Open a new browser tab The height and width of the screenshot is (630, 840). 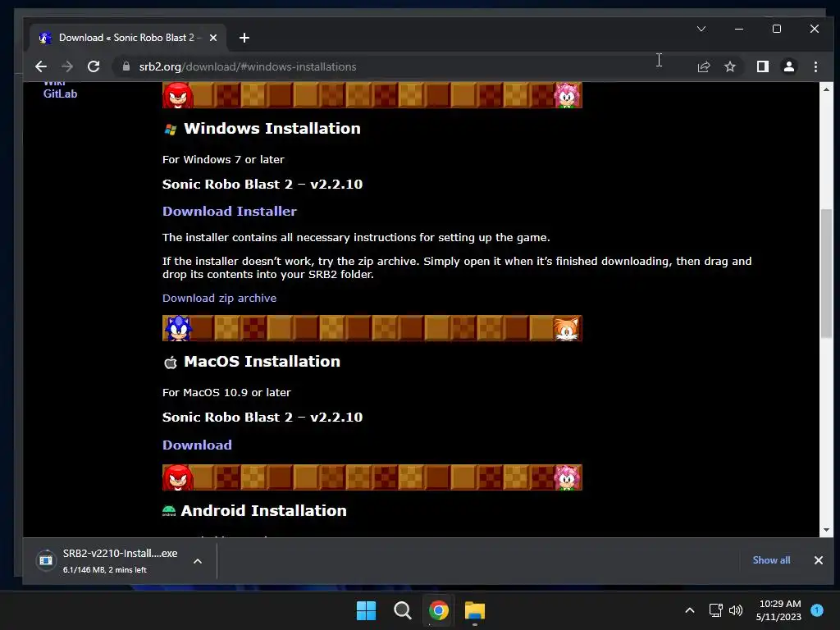point(244,38)
